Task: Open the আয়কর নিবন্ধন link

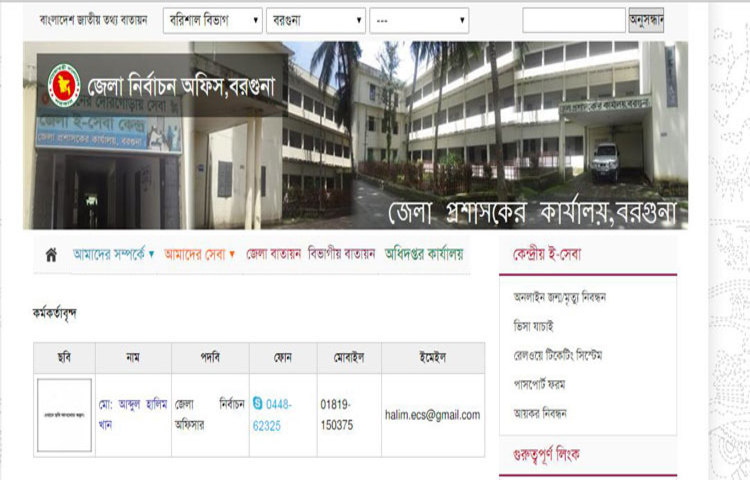Action: coord(540,413)
